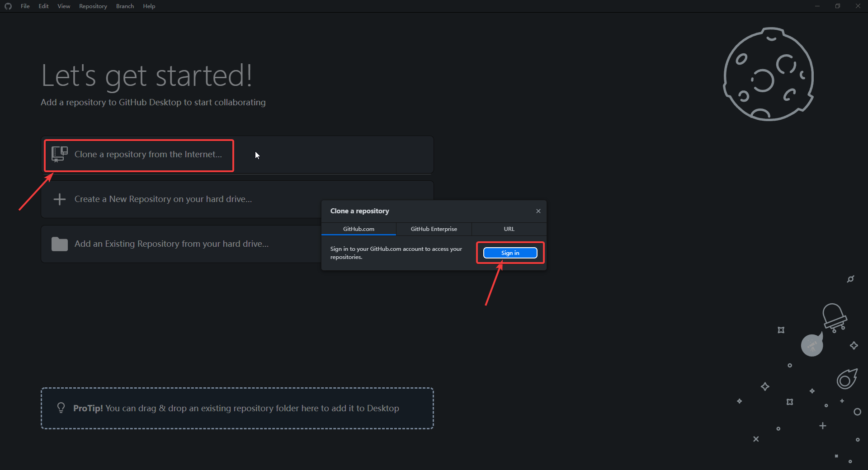Image resolution: width=868 pixels, height=470 pixels.
Task: Switch to the GitHub Enterprise tab
Action: [434, 229]
